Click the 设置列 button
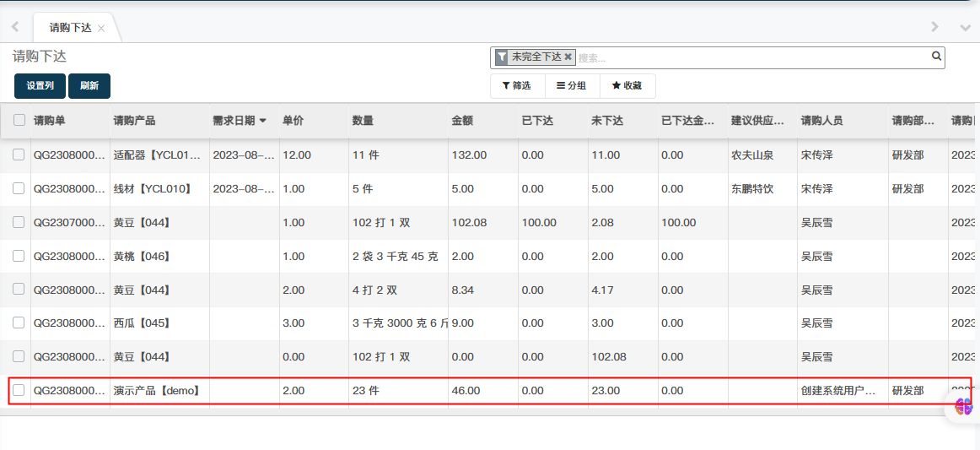The width and height of the screenshot is (980, 450). [x=40, y=86]
